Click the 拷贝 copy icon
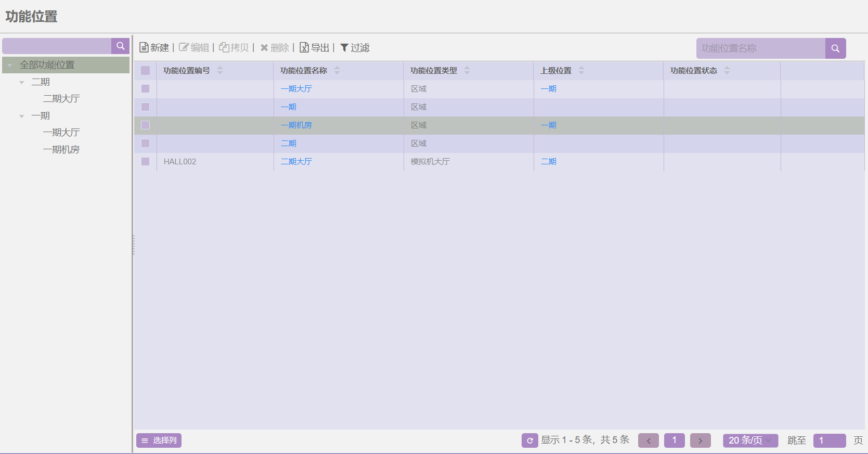The height and width of the screenshot is (454, 868). coord(224,47)
